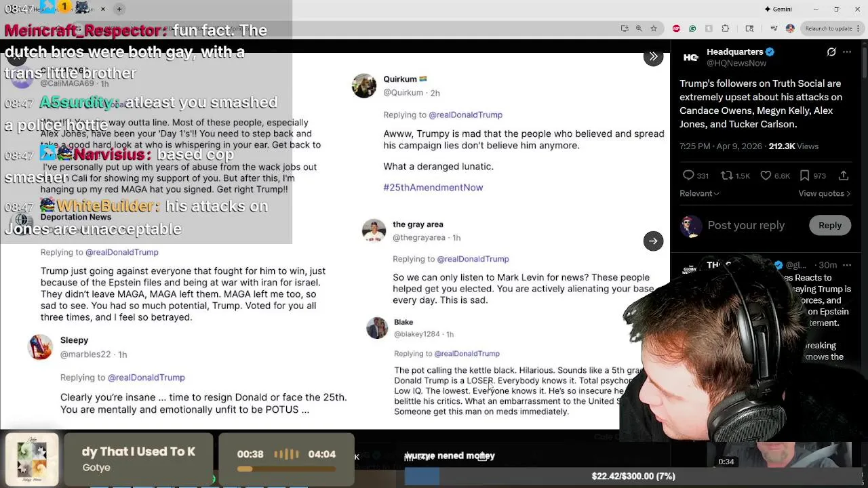This screenshot has width=868, height=488.
Task: Bookmark this page with star icon
Action: point(653,28)
